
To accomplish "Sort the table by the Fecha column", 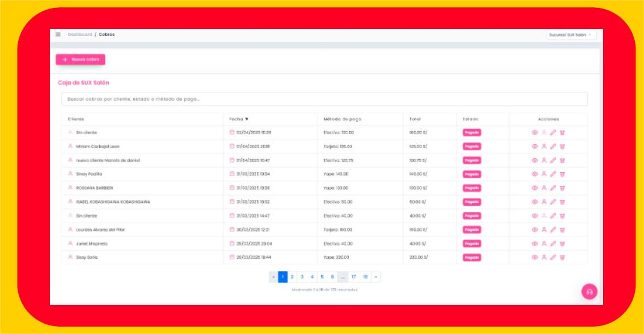I will click(x=239, y=119).
